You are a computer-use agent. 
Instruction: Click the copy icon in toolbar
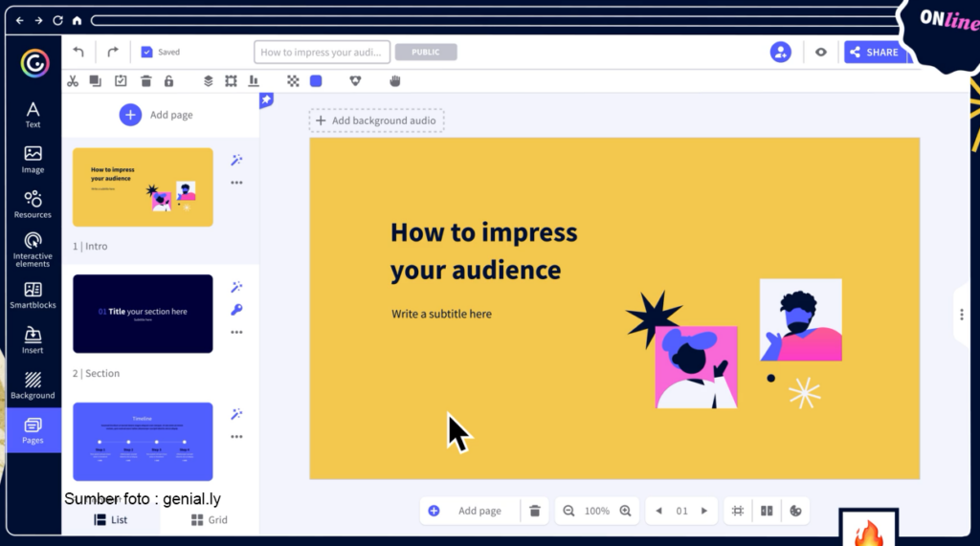pos(96,81)
